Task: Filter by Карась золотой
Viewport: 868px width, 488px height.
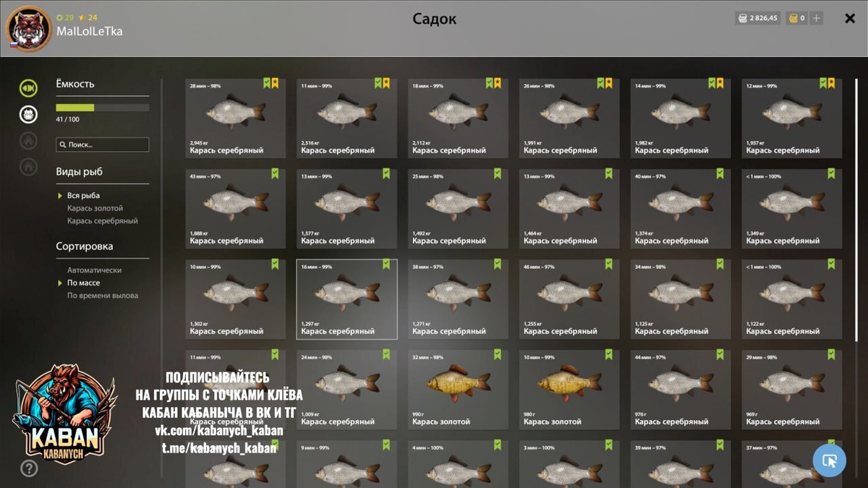Action: coord(95,208)
